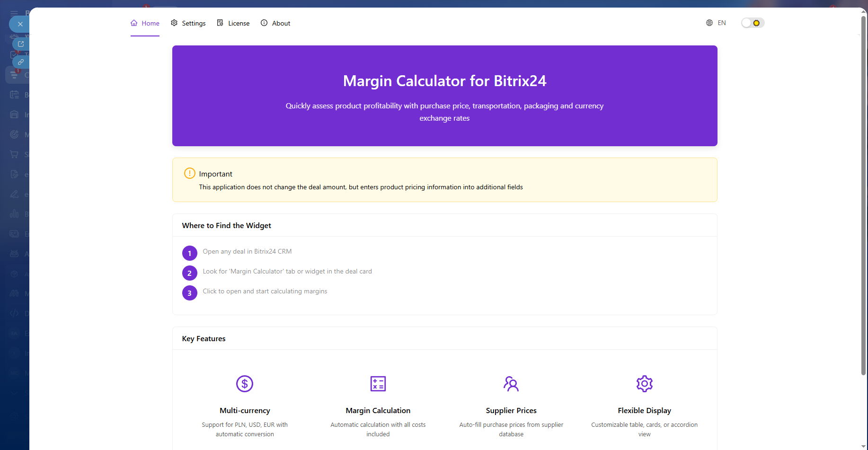This screenshot has height=450, width=868.
Task: Toggle the dark/light theme switch
Action: pyautogui.click(x=752, y=23)
